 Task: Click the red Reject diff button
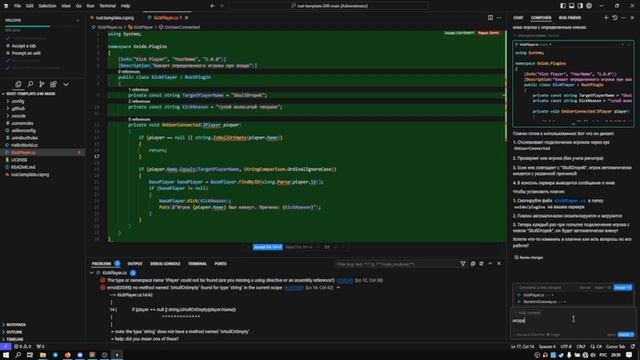pos(488,33)
